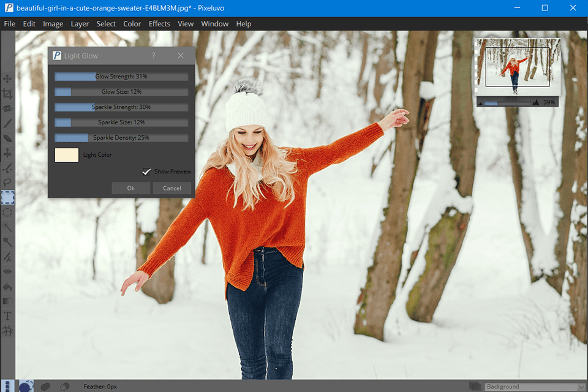Activate the Rectangular selection tool
Image resolution: width=588 pixels, height=392 pixels.
point(7,197)
